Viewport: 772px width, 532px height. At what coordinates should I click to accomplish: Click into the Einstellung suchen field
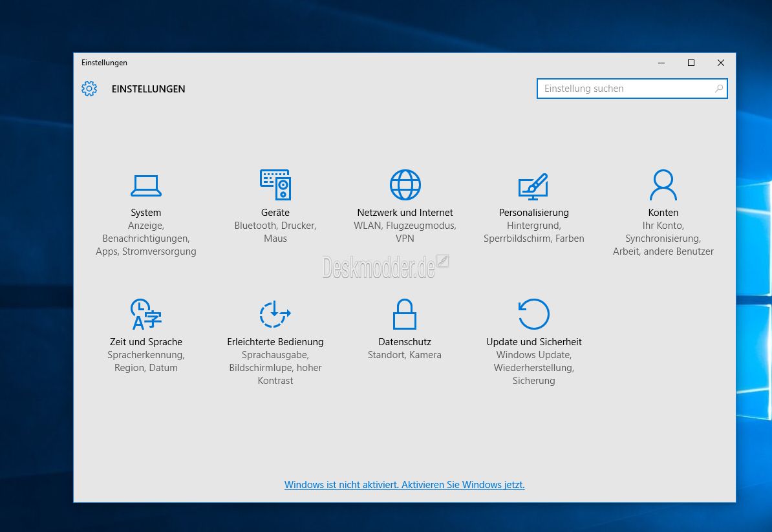pyautogui.click(x=632, y=89)
